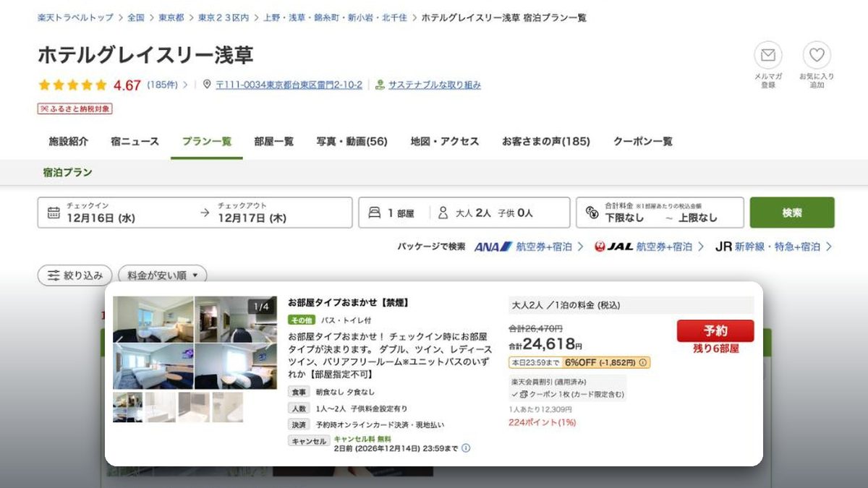Click the 残り6部屋 remaining rooms text

[x=715, y=348]
